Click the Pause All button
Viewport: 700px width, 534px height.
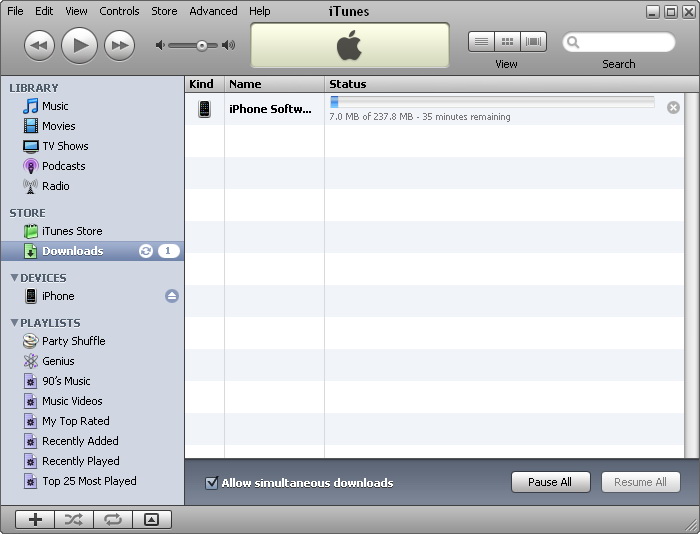pyautogui.click(x=550, y=482)
